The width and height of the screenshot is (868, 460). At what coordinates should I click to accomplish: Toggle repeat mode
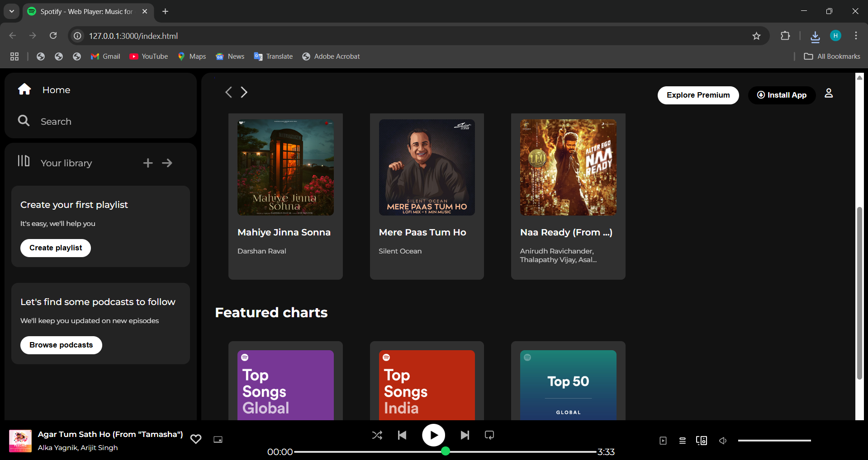tap(489, 435)
